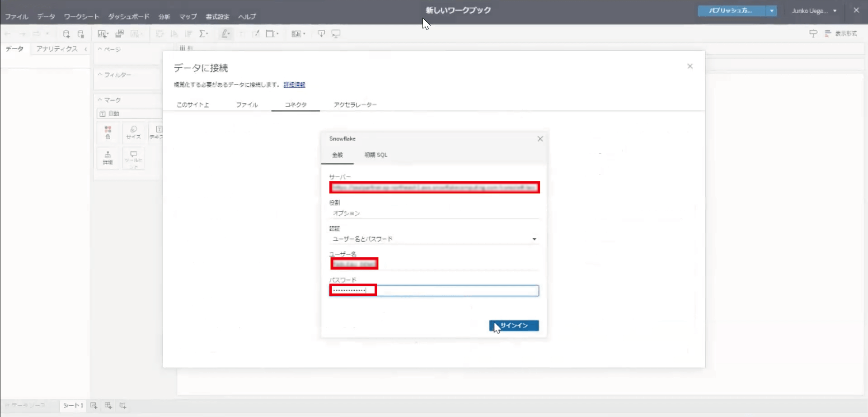
Task: Switch to the アクセラレーター tab
Action: (x=355, y=104)
